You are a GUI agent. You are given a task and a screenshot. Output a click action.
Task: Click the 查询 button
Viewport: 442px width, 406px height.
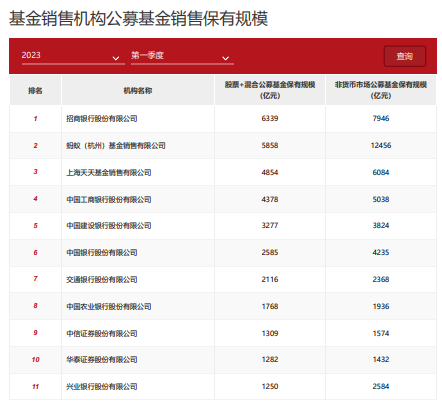coord(405,56)
